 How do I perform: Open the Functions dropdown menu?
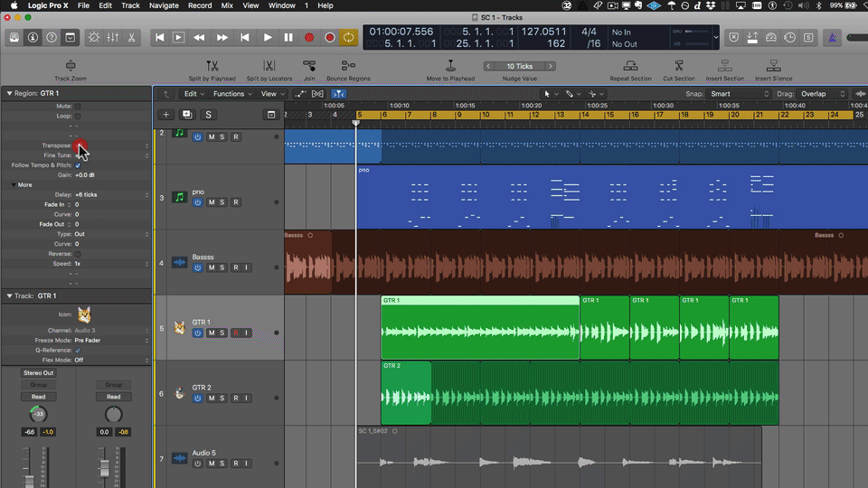point(232,94)
